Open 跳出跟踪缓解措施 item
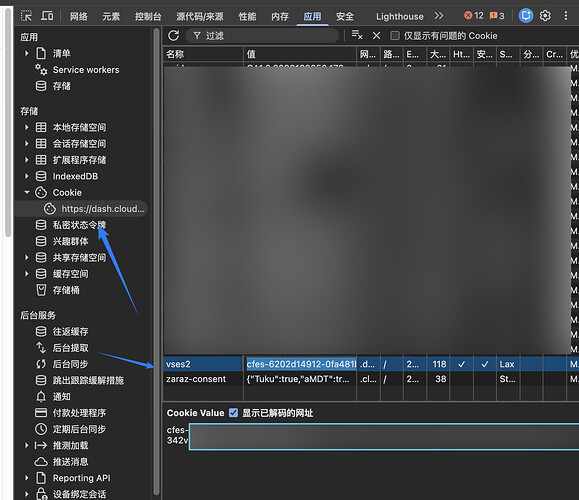 tap(88, 380)
